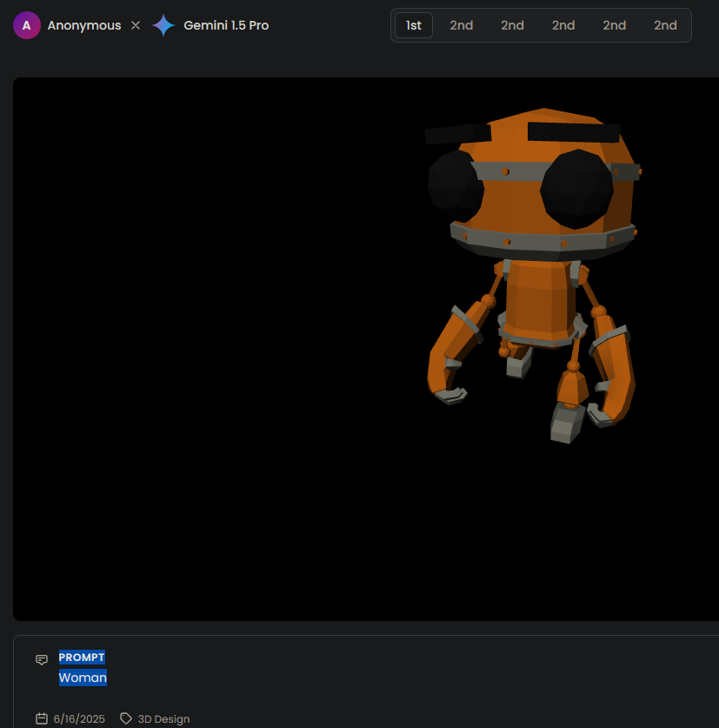Open the Gemini 1.5 Pro model name
The height and width of the screenshot is (728, 719).
click(x=226, y=25)
